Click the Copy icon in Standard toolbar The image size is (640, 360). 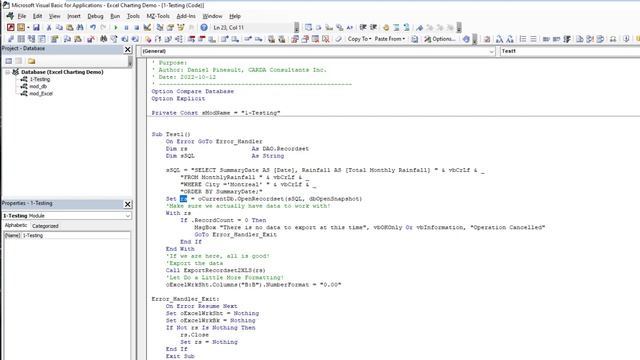pyautogui.click(x=59, y=27)
